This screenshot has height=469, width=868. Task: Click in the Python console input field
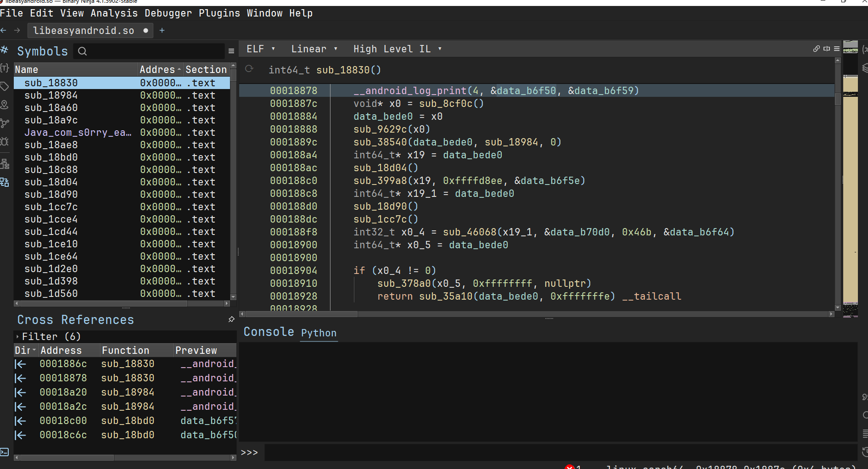[x=560, y=453]
